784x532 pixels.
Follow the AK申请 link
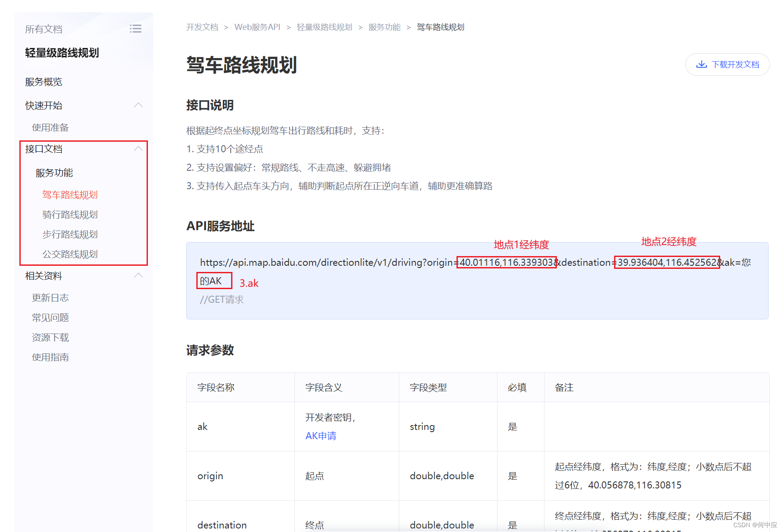321,436
